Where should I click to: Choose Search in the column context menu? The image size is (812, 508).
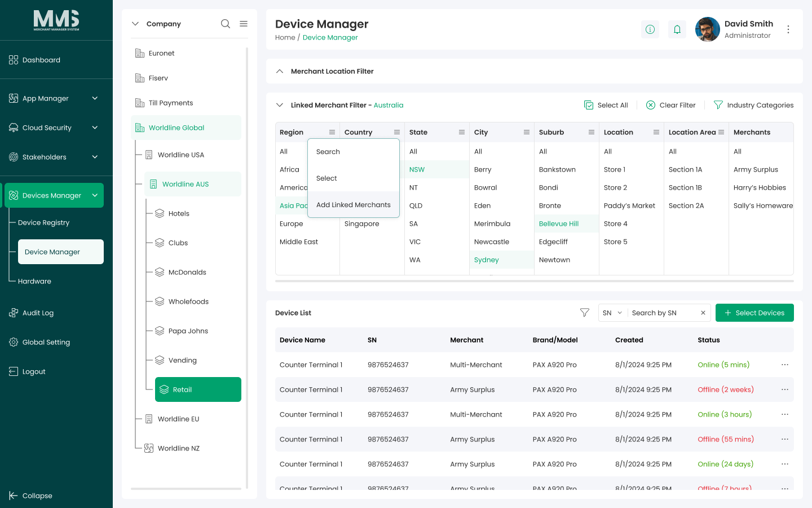click(x=354, y=152)
